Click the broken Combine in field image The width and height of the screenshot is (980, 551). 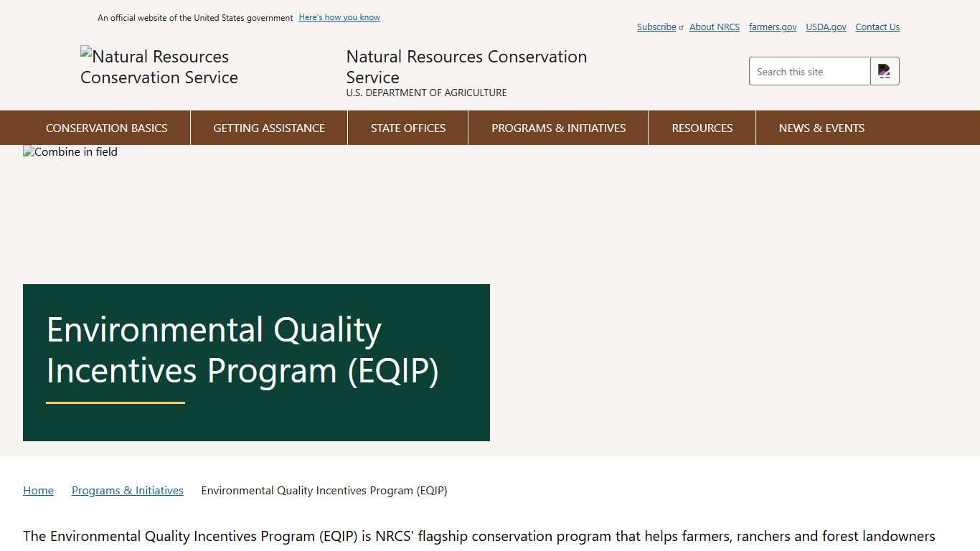[70, 151]
